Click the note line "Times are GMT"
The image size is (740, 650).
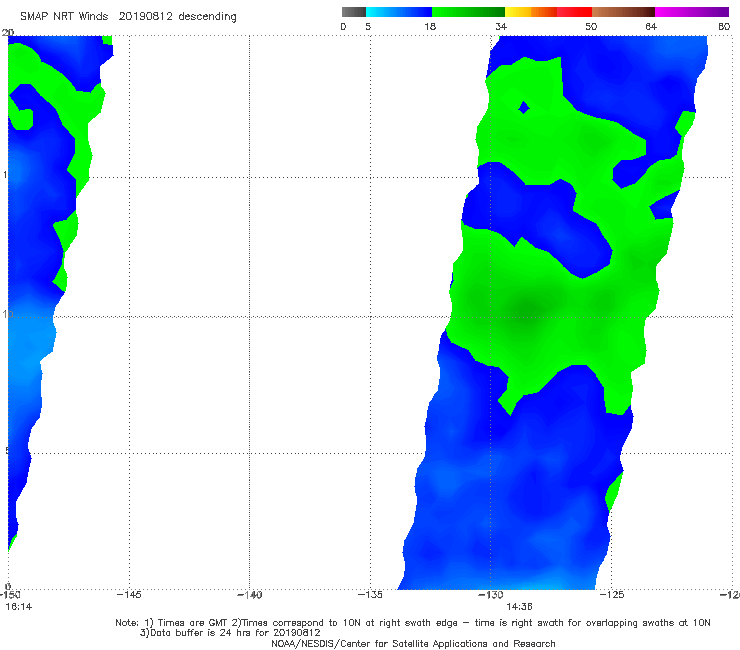click(x=193, y=623)
